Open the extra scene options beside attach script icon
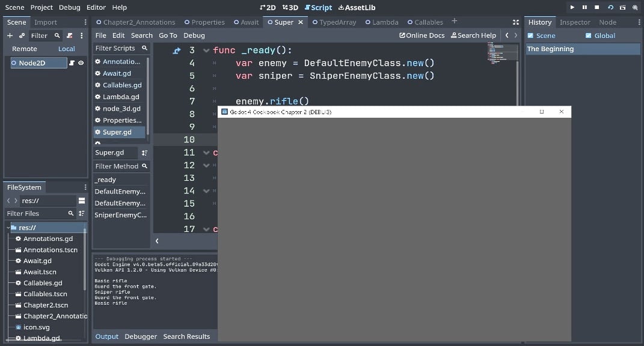This screenshot has height=346, width=644. pyautogui.click(x=81, y=35)
